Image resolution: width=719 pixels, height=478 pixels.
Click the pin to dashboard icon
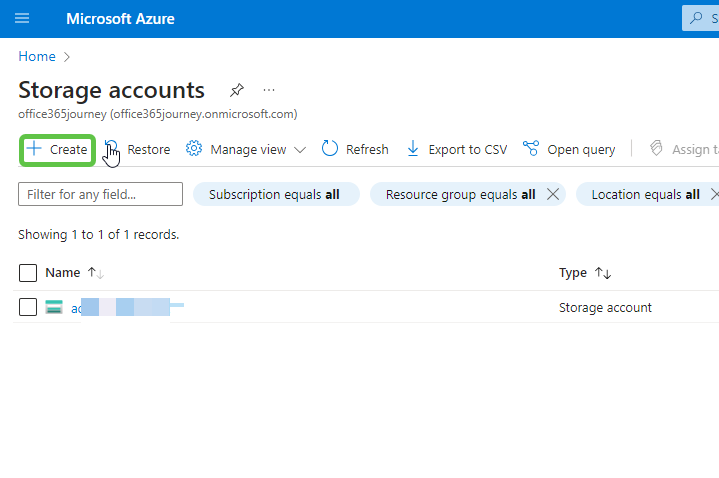click(x=237, y=90)
